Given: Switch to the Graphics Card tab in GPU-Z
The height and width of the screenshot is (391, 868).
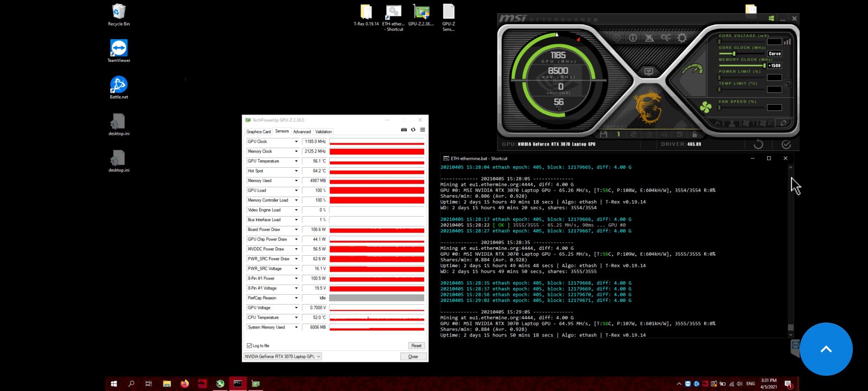Looking at the screenshot, I should 258,131.
